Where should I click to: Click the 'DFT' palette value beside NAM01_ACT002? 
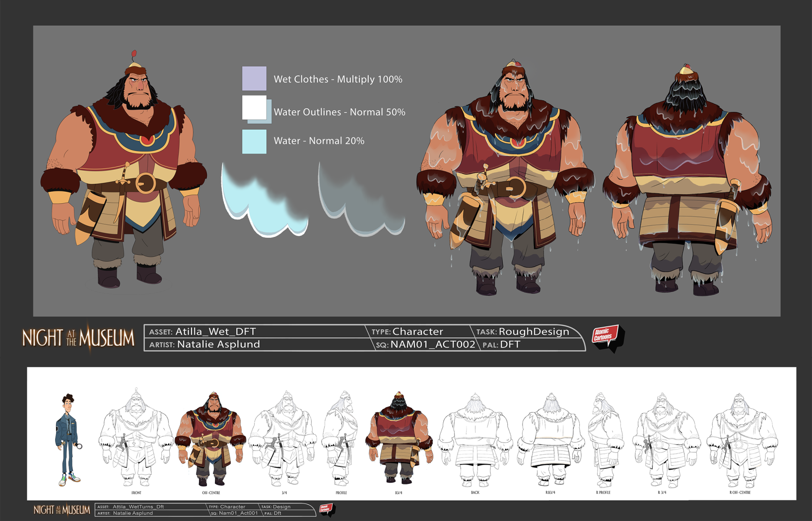(510, 344)
